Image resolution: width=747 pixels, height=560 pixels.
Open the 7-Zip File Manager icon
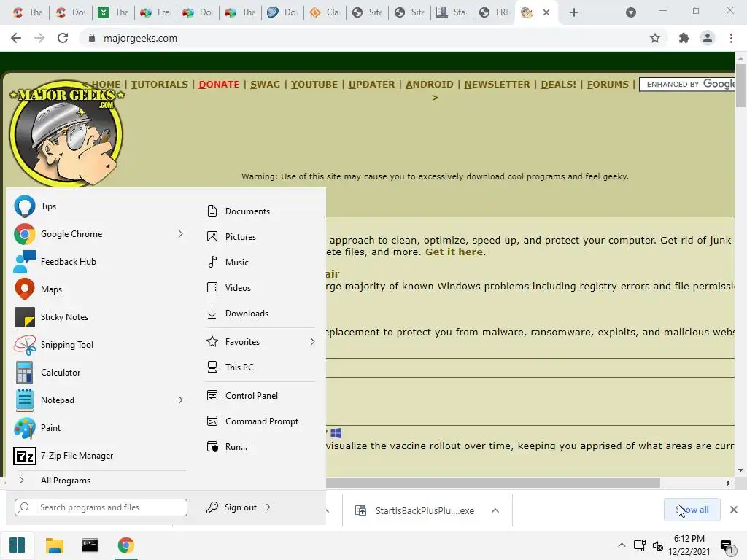click(24, 456)
